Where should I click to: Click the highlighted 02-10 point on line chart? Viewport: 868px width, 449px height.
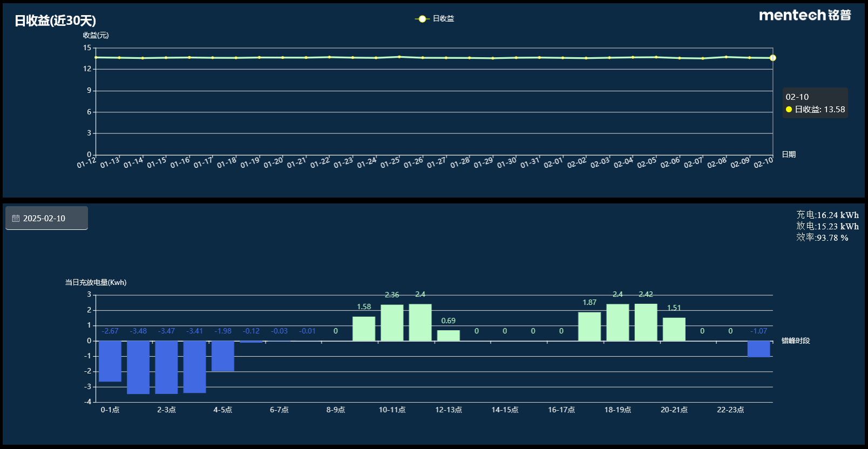[x=772, y=58]
